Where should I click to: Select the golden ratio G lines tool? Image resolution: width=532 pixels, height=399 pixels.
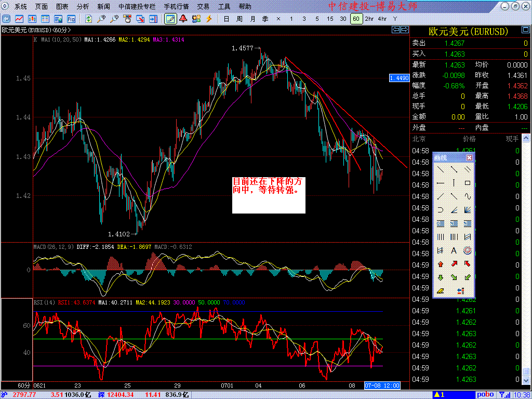click(x=441, y=223)
